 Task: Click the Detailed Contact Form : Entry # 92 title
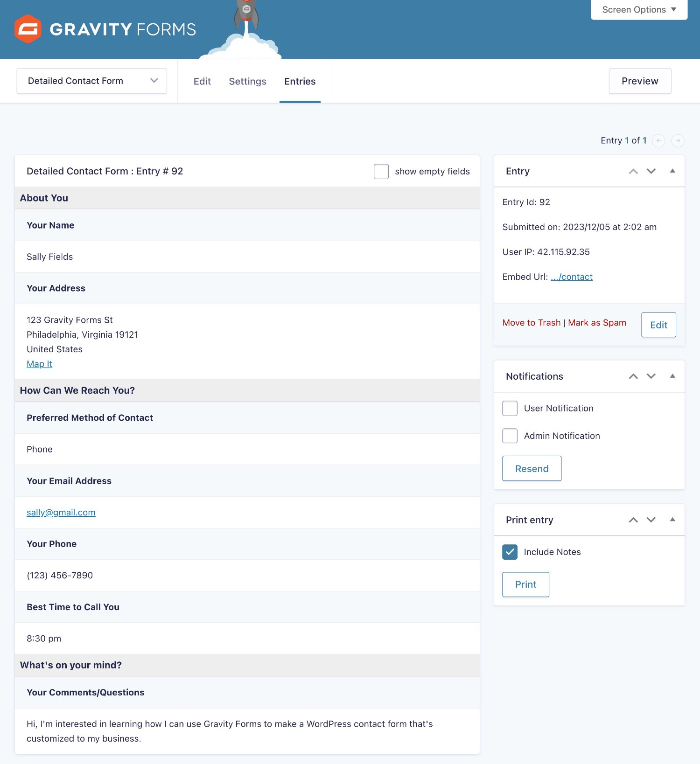coord(105,171)
